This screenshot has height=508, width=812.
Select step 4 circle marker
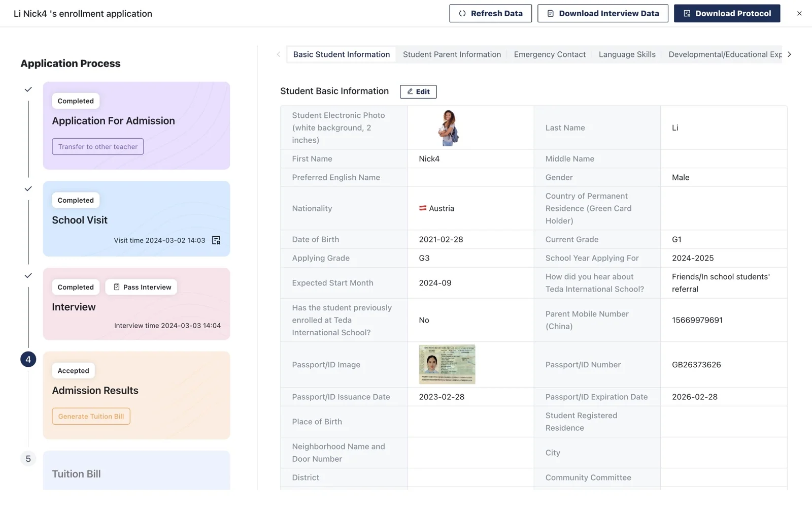28,360
